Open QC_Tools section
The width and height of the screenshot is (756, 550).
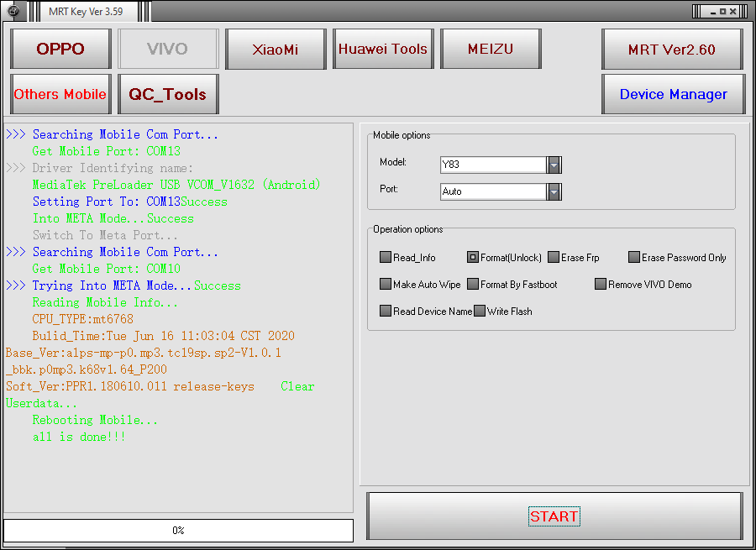pos(168,94)
